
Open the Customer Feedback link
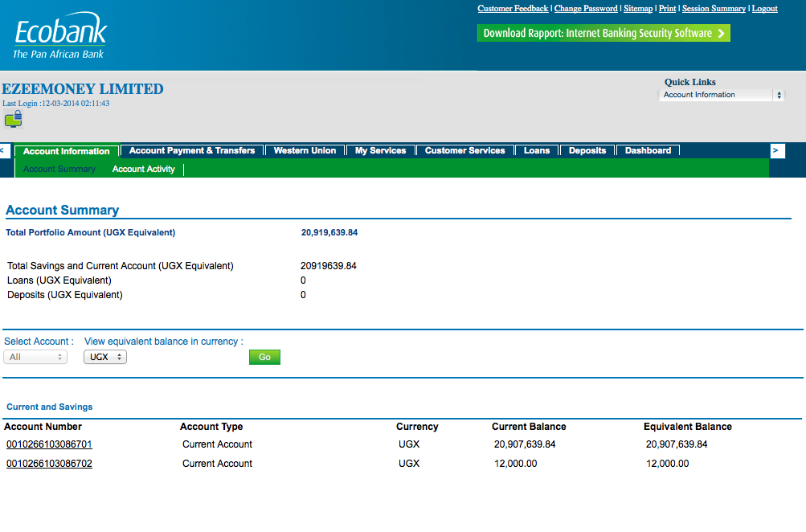coord(513,8)
